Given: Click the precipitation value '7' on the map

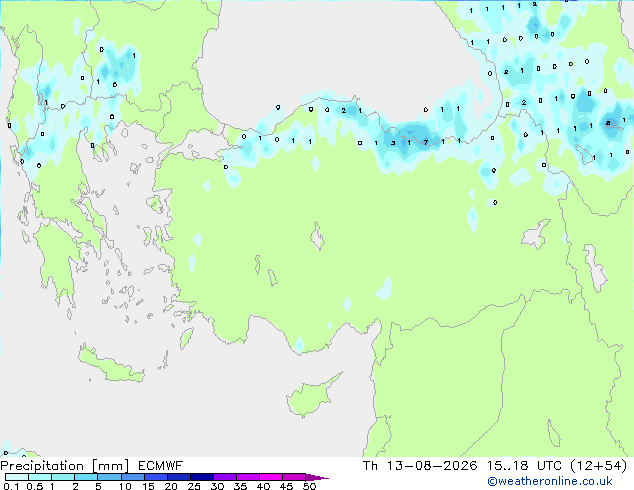Looking at the screenshot, I should (x=426, y=142).
